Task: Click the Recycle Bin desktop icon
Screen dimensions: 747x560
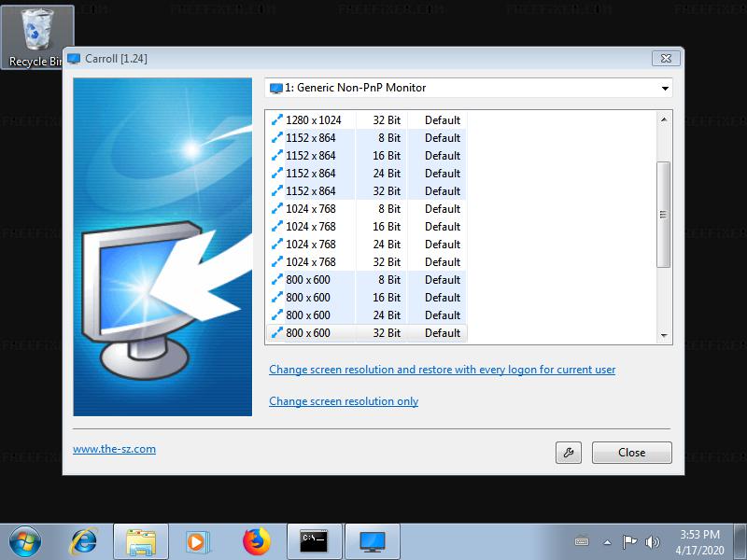Action: click(37, 37)
